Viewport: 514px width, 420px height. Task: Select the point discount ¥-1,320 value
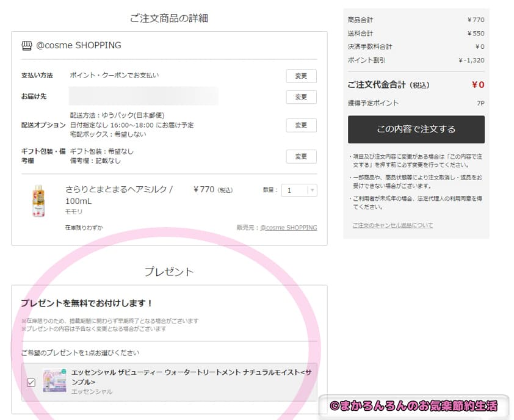(471, 60)
